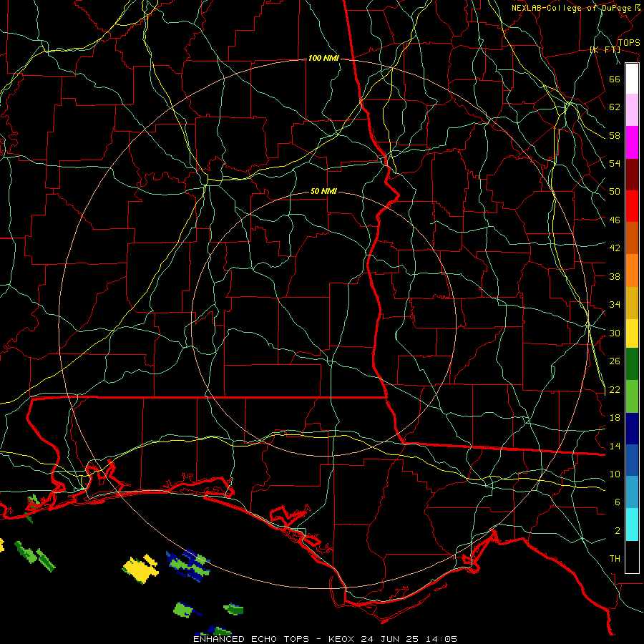Click the legend value '30'
Image resolution: width=644 pixels, height=644 pixels.
coord(615,333)
